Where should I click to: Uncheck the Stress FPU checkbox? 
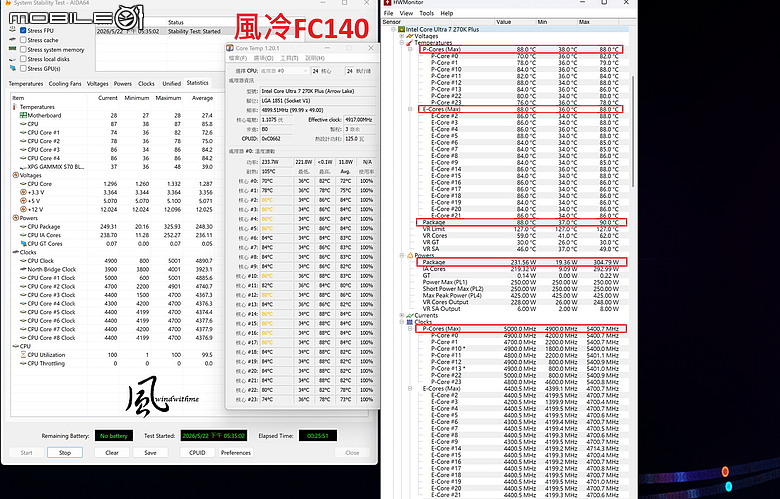(23, 31)
